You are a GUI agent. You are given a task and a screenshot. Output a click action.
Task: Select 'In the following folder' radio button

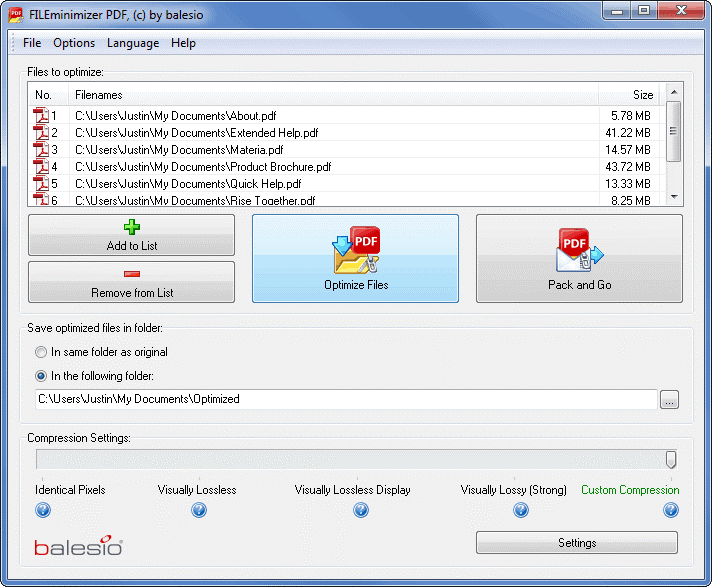click(41, 376)
